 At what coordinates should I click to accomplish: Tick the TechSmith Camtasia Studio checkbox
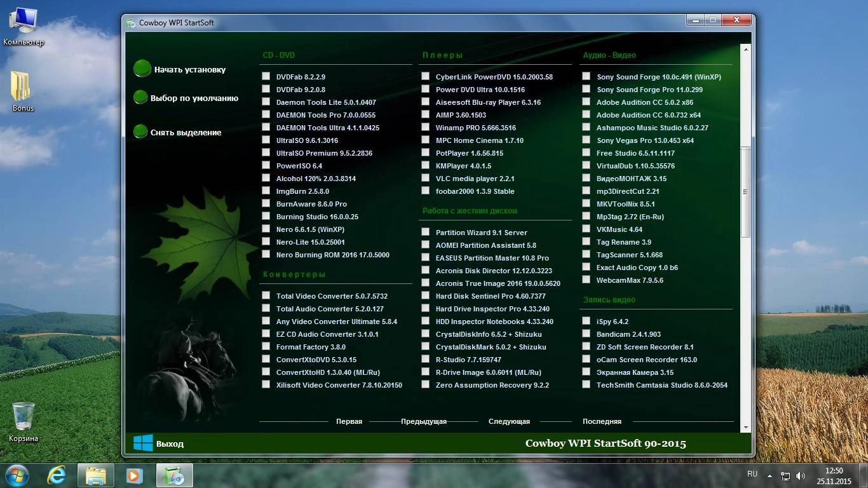(586, 384)
